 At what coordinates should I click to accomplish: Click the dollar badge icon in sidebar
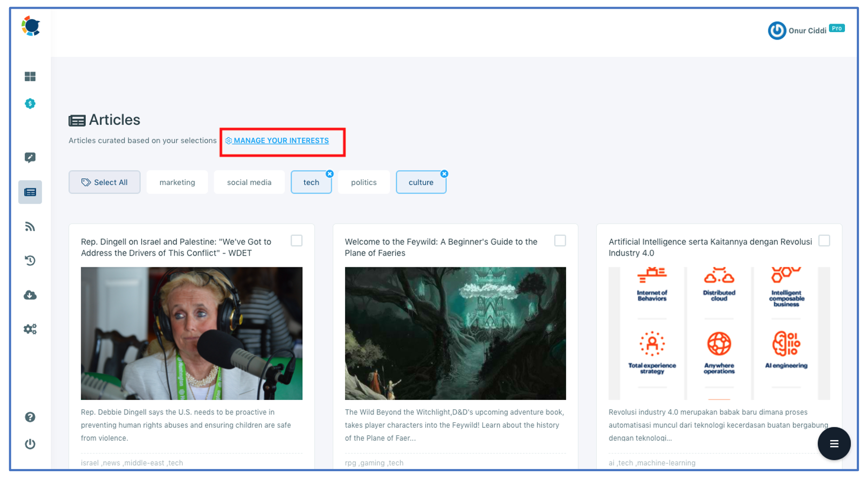pos(30,103)
